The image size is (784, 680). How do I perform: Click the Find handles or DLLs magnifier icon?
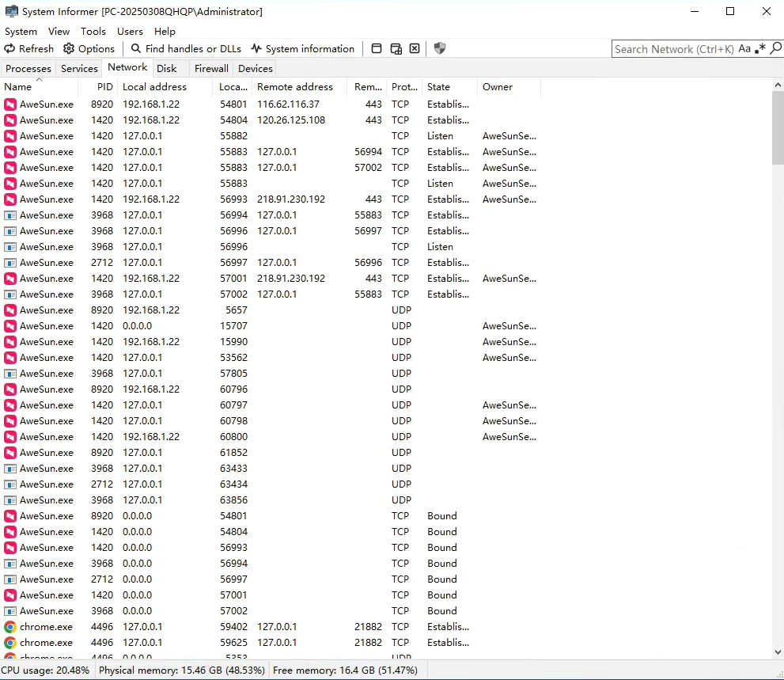click(x=136, y=48)
